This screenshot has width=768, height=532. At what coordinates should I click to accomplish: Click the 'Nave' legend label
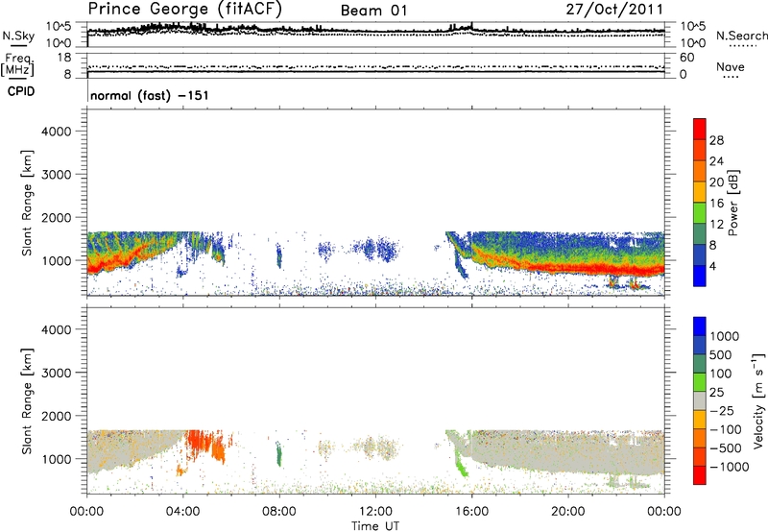click(x=731, y=66)
